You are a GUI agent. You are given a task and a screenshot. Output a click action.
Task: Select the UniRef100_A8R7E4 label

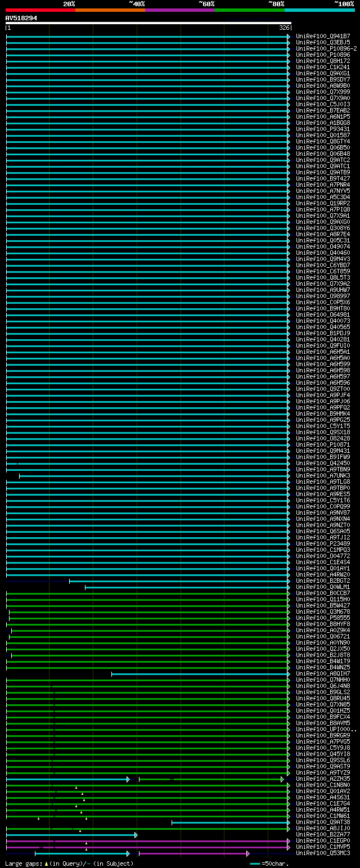click(323, 234)
